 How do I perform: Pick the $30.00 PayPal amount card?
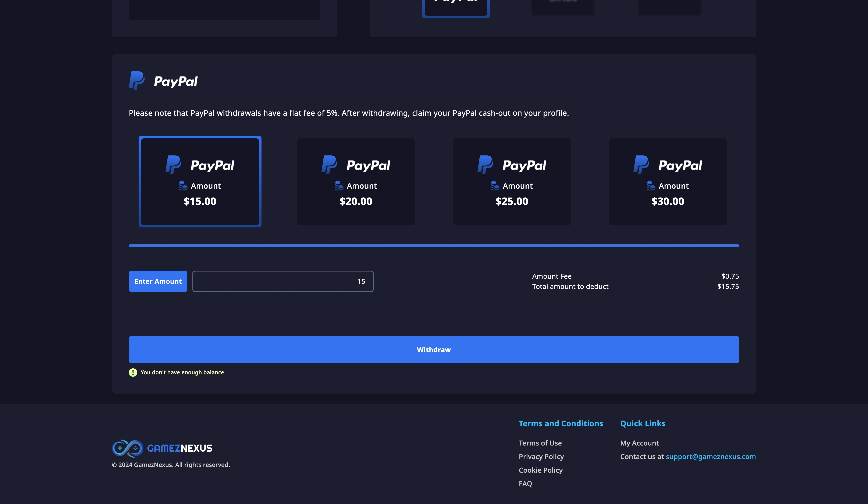[x=668, y=182]
